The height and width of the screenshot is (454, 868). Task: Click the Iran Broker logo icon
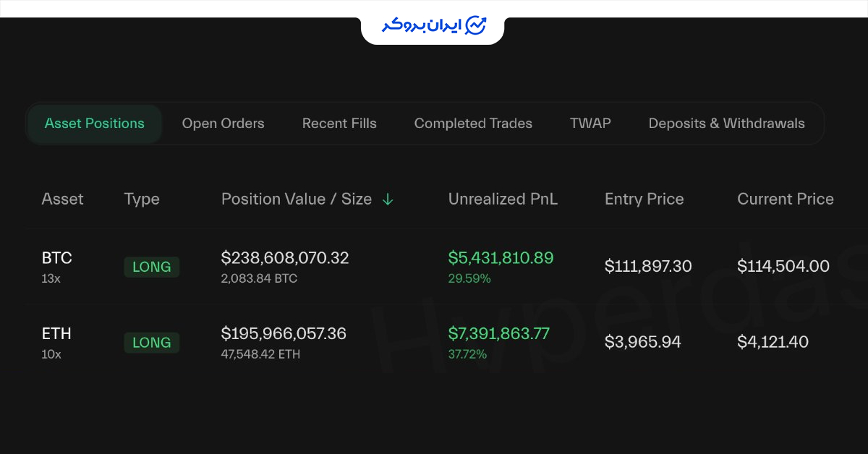point(476,25)
